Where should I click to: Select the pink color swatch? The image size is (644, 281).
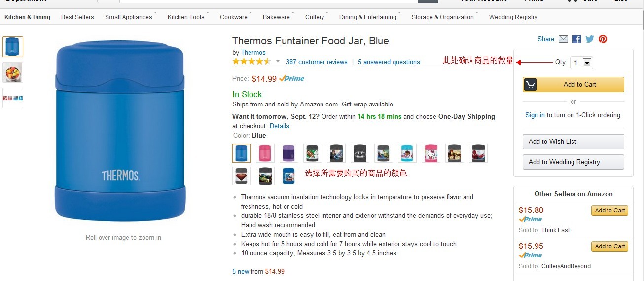[265, 153]
